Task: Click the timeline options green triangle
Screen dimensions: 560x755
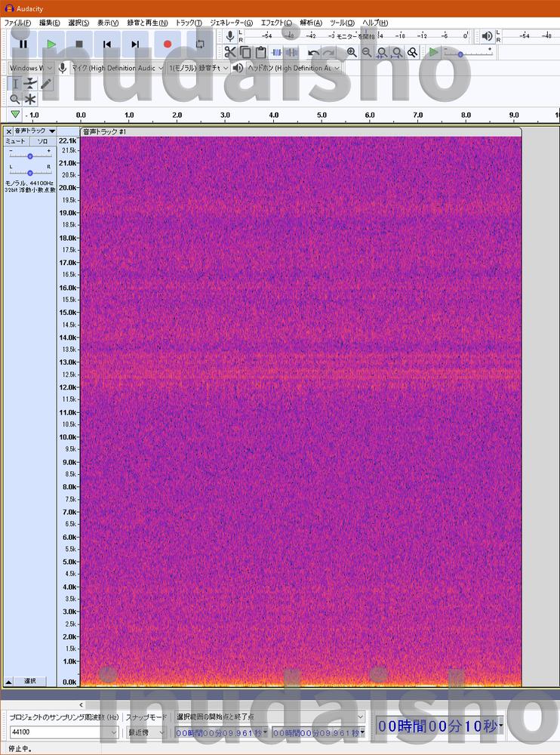Action: click(15, 115)
